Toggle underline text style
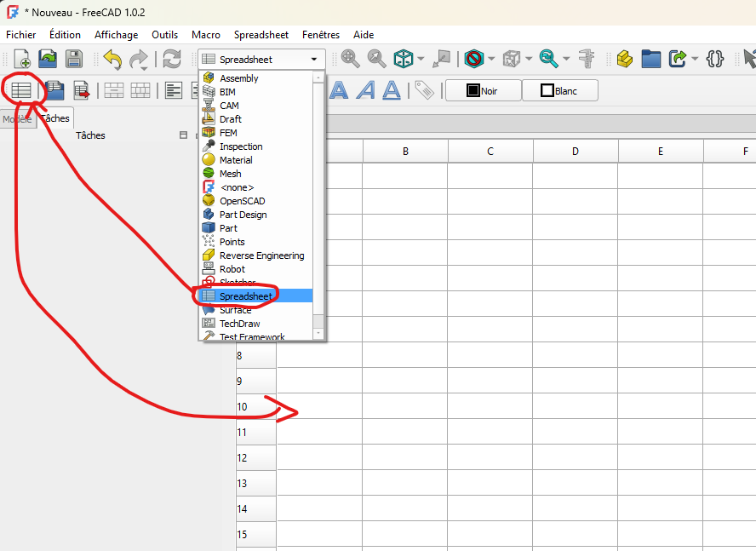This screenshot has width=756, height=551. tap(392, 90)
